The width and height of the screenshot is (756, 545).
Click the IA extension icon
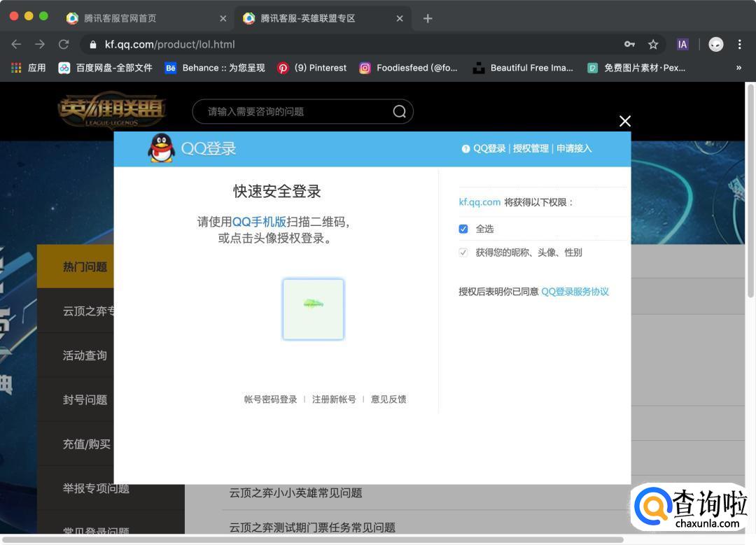tap(682, 44)
